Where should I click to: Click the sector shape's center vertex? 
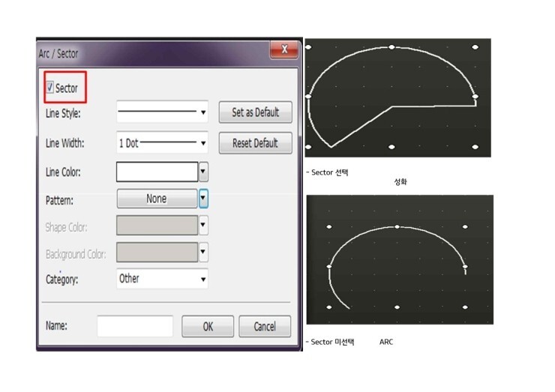click(391, 106)
